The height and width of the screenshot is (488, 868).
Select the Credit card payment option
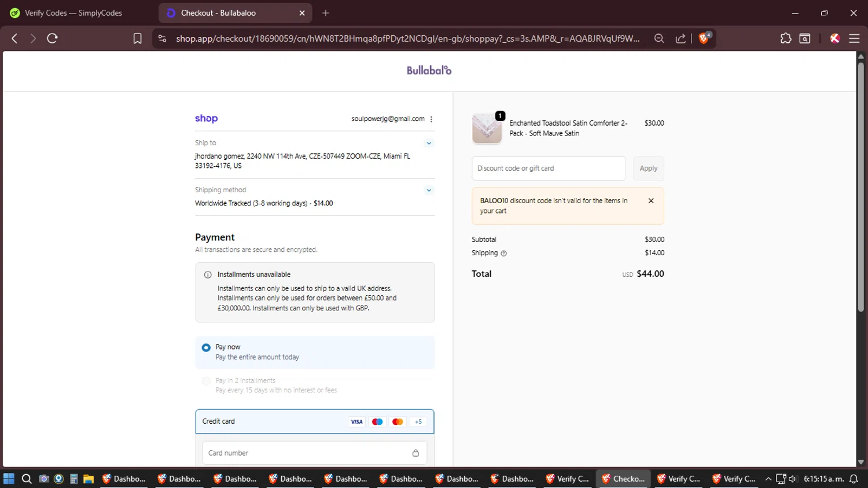coord(315,421)
